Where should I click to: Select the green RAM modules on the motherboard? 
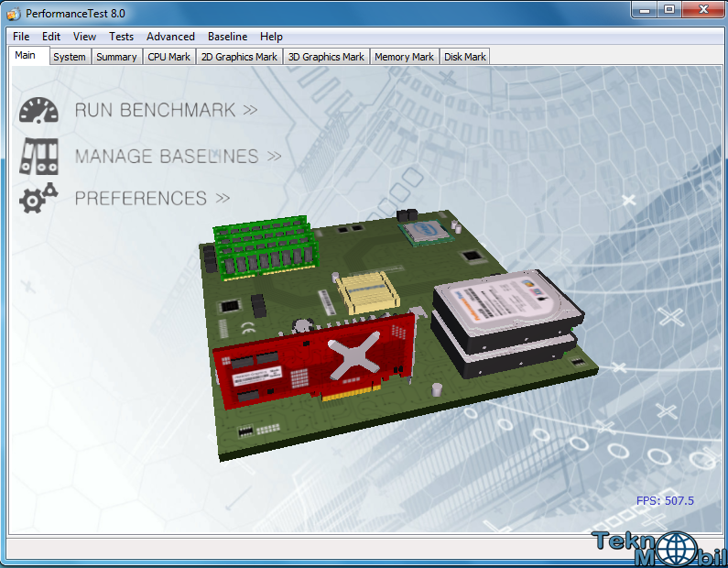click(266, 247)
